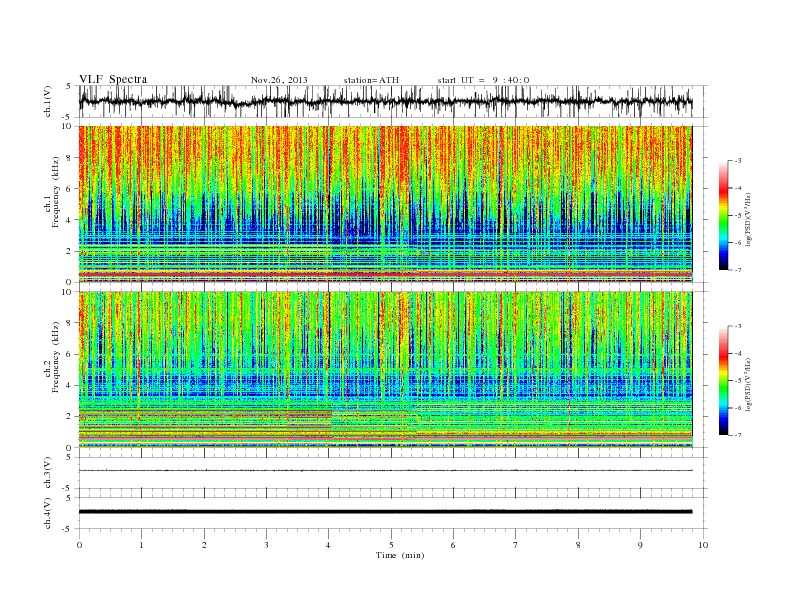The height and width of the screenshot is (612, 792).
Task: Click '-7' tick on ch.2 colorbar
Action: 738,435
